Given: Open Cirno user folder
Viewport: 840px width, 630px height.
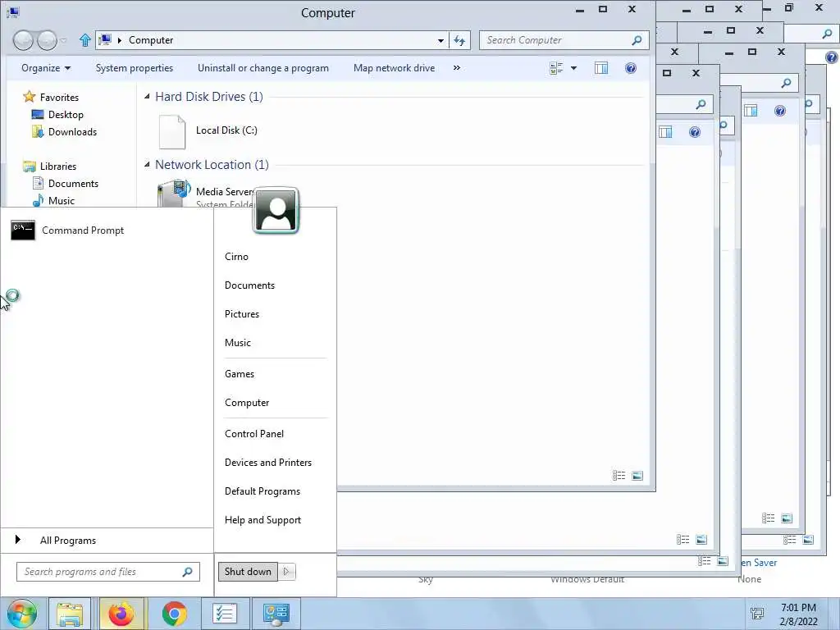Looking at the screenshot, I should pos(236,257).
